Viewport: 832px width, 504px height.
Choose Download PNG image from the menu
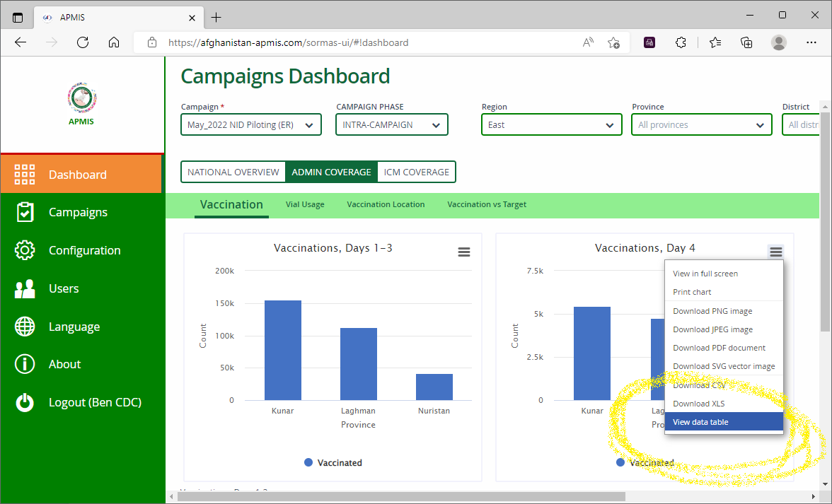click(x=712, y=310)
